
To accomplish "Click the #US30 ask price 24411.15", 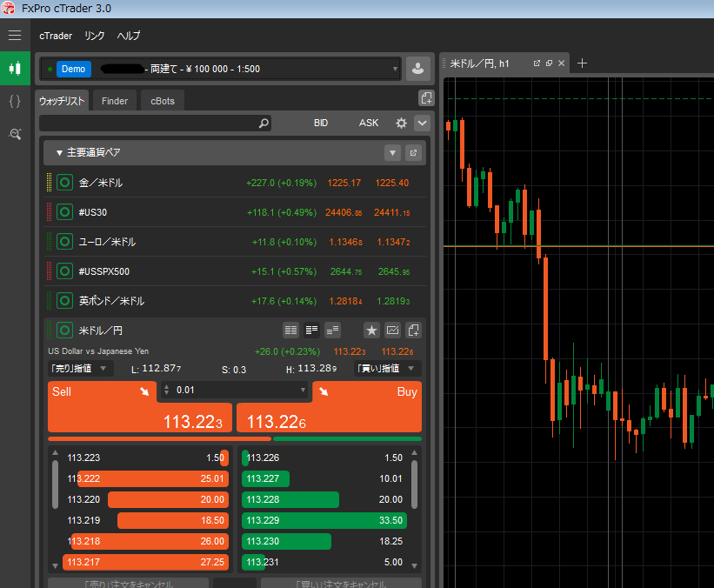I will pos(391,212).
